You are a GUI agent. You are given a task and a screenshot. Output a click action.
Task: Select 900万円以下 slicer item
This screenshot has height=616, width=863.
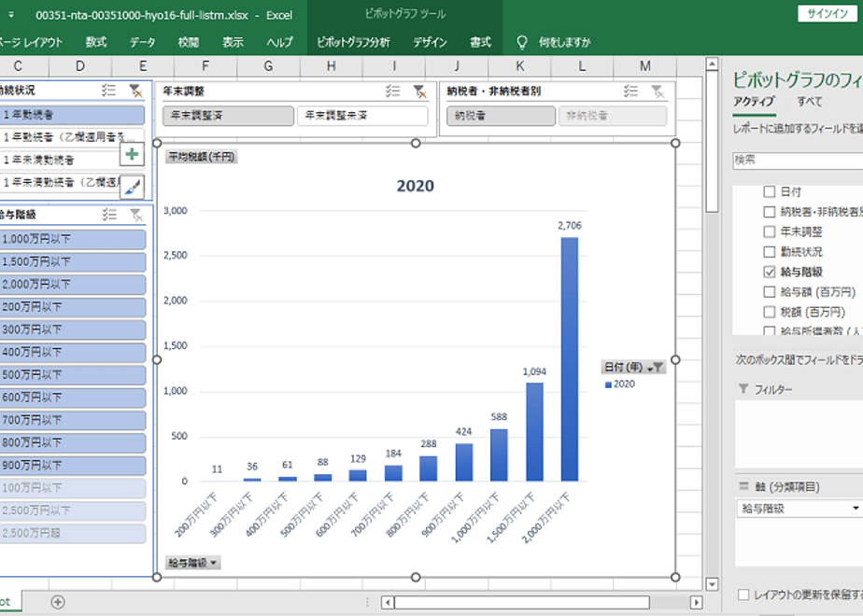pos(73,466)
